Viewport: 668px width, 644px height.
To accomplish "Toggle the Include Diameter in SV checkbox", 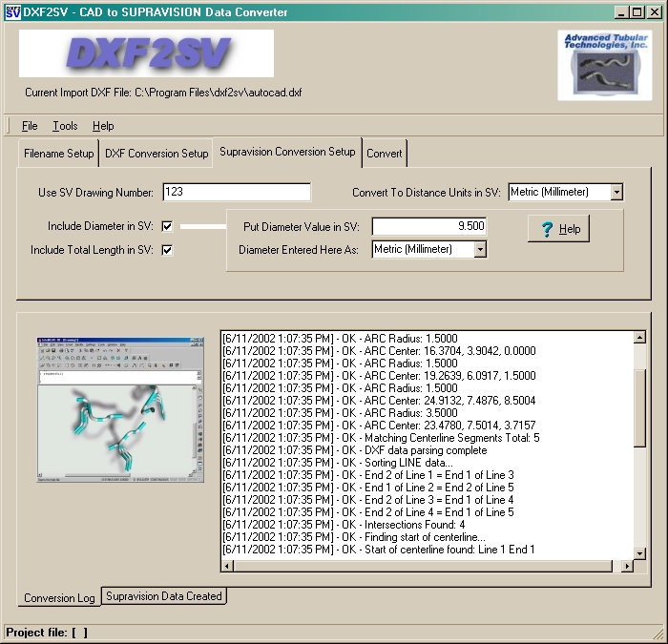I will coord(167,226).
